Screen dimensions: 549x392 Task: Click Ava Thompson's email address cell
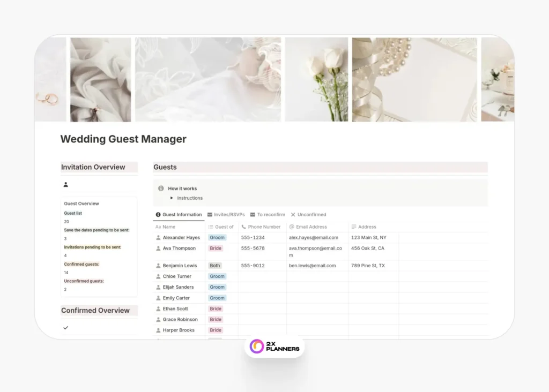(x=316, y=251)
